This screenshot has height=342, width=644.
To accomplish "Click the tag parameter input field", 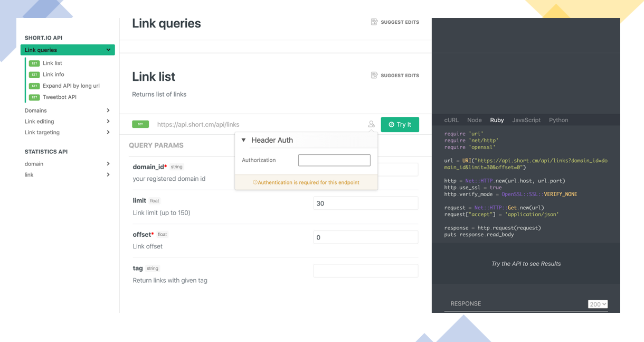I will [x=366, y=271].
